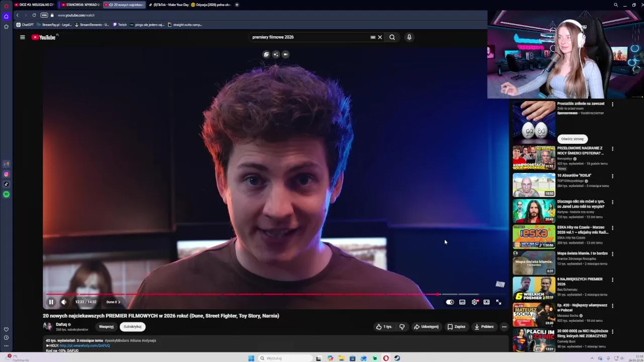Open the Dafuq channel avatar
644x362 pixels.
tap(48, 326)
